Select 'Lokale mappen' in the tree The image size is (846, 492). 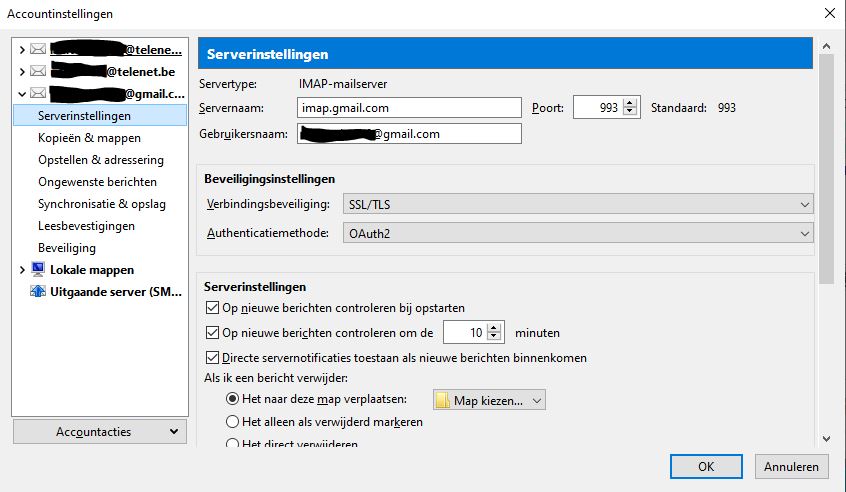click(x=92, y=270)
